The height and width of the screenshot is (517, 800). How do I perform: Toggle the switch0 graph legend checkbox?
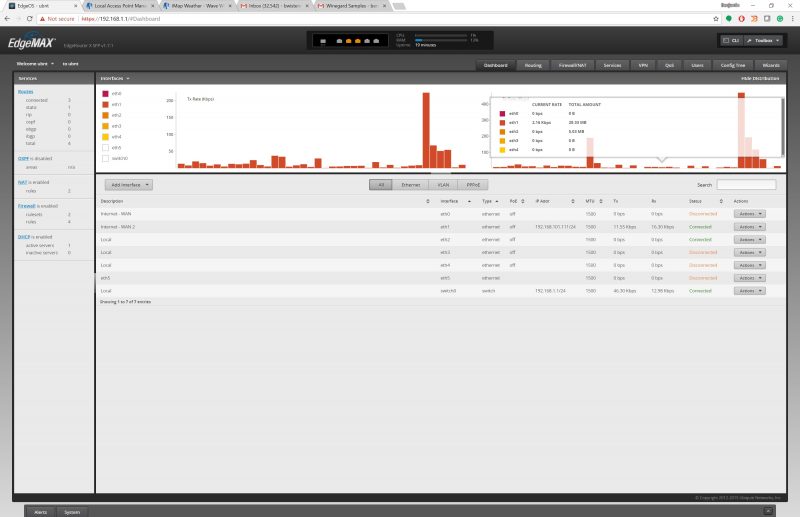(104, 158)
